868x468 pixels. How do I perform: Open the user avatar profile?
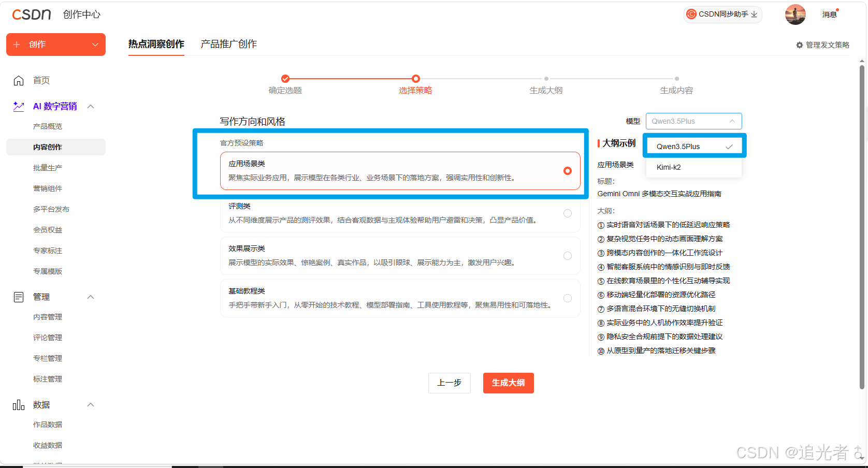795,14
